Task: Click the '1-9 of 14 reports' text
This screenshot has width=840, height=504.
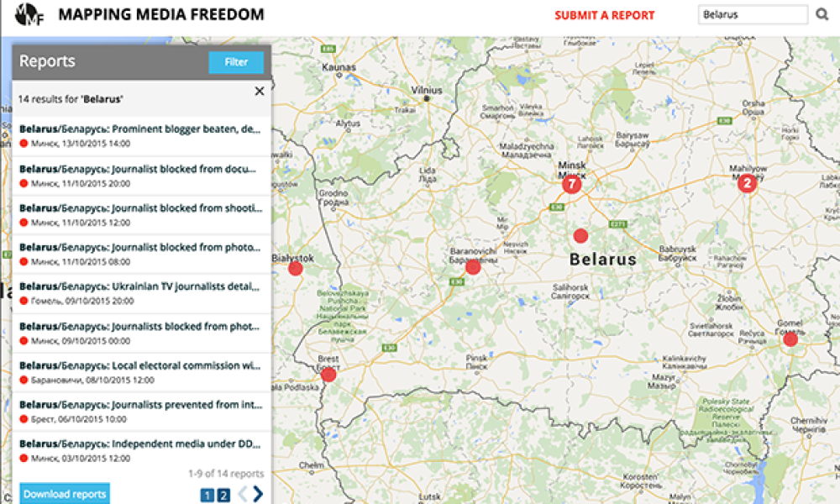Action: point(226,474)
